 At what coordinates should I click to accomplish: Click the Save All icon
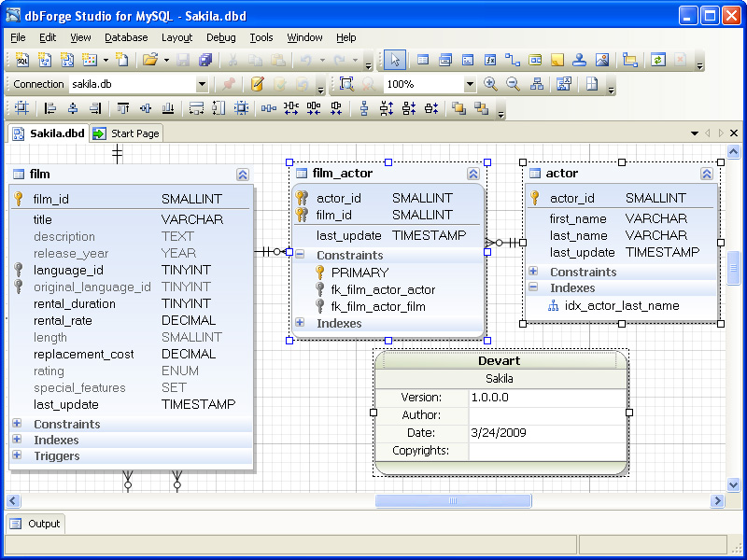(205, 60)
